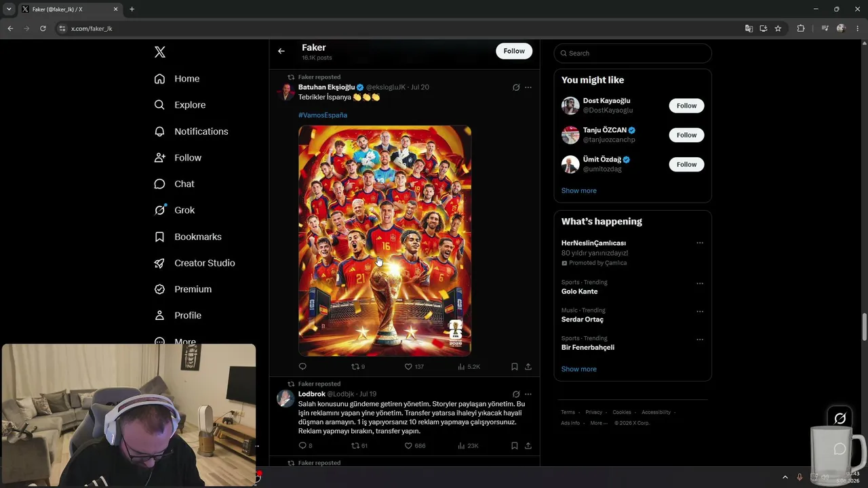Click the X search field
This screenshot has width=868, height=488.
pos(633,54)
